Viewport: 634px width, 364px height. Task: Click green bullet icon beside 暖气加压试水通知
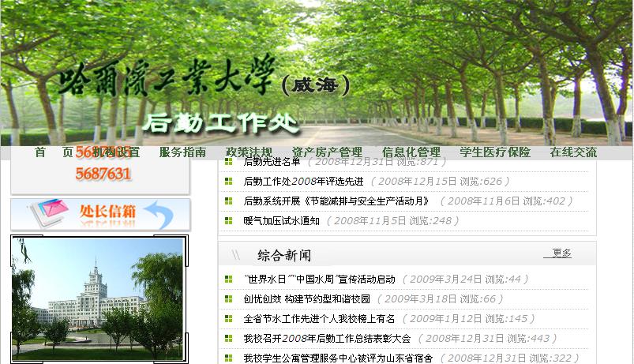point(228,221)
